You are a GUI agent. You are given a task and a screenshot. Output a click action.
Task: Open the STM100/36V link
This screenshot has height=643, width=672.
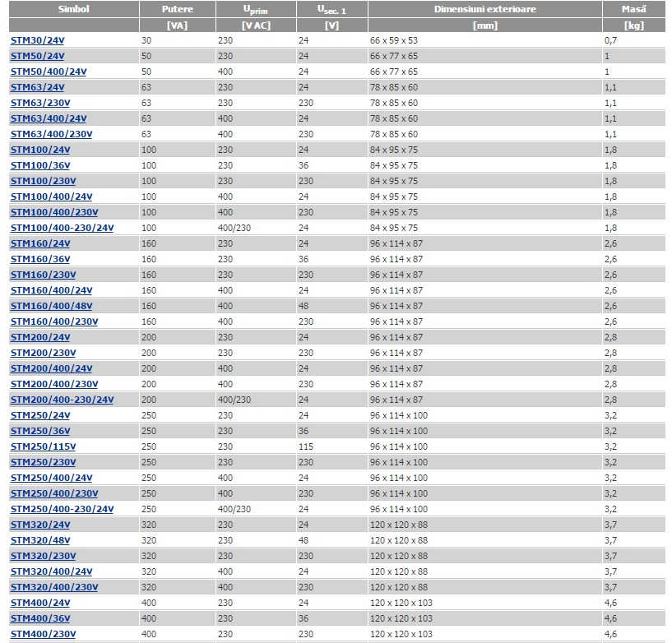pyautogui.click(x=40, y=165)
